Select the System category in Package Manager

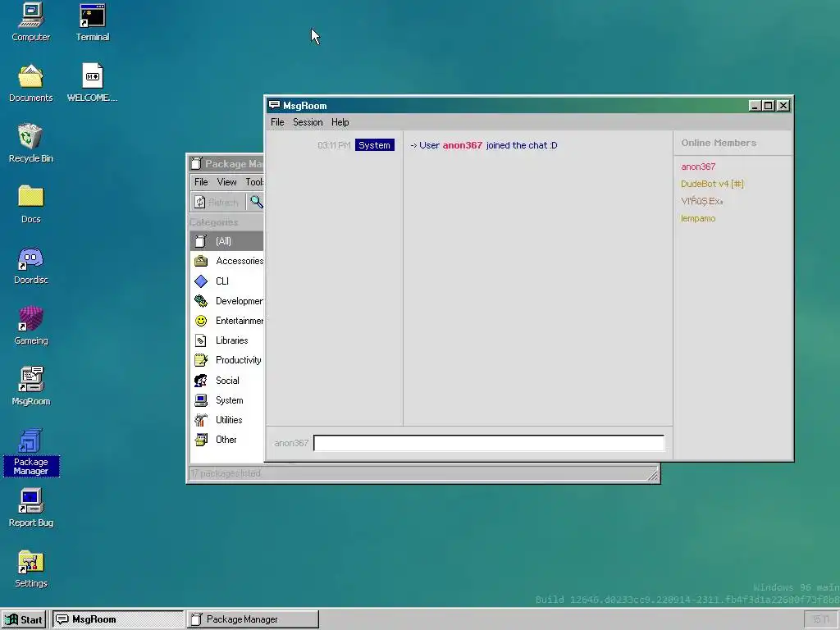point(227,400)
